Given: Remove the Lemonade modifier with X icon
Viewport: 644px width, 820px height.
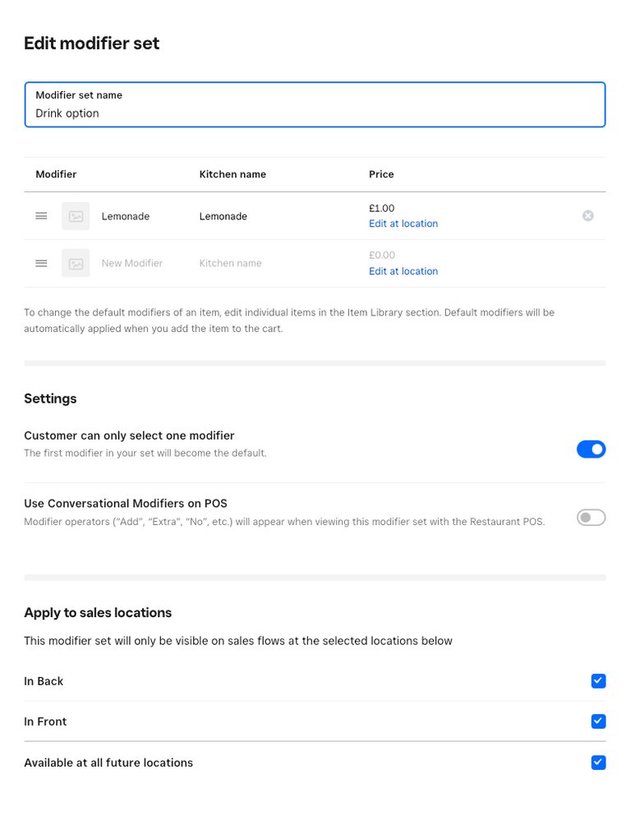Looking at the screenshot, I should 588,216.
